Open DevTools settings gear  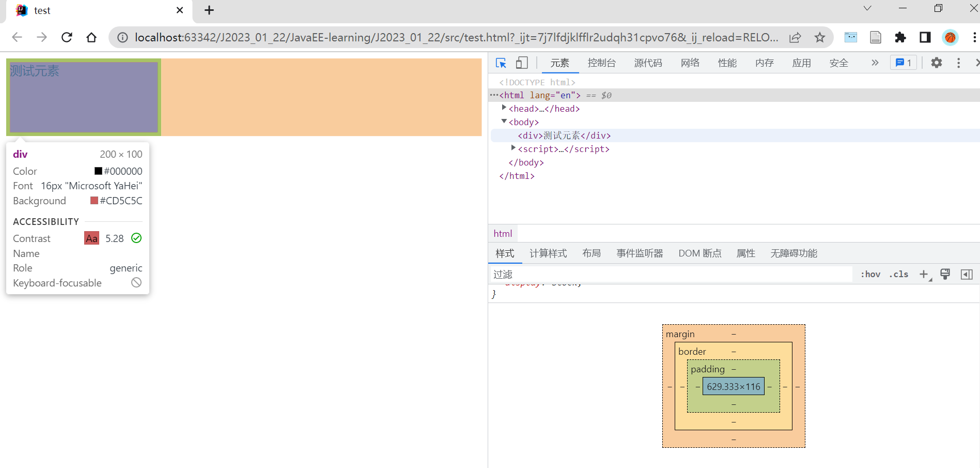(x=936, y=63)
